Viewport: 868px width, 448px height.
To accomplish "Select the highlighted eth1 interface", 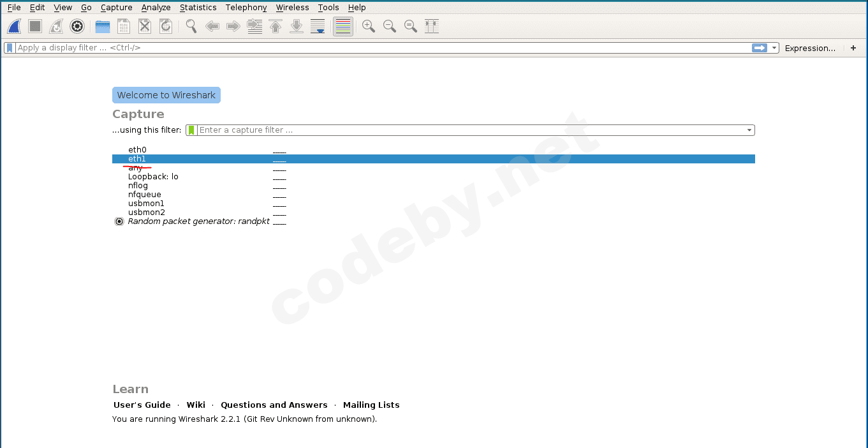I will point(434,159).
